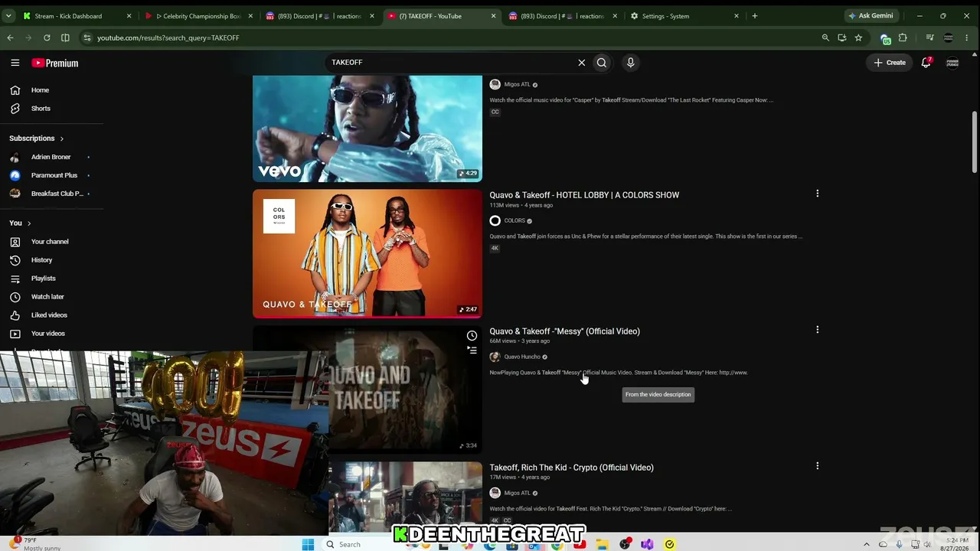Image resolution: width=980 pixels, height=551 pixels.
Task: Open more actions for Messy video
Action: 817,330
